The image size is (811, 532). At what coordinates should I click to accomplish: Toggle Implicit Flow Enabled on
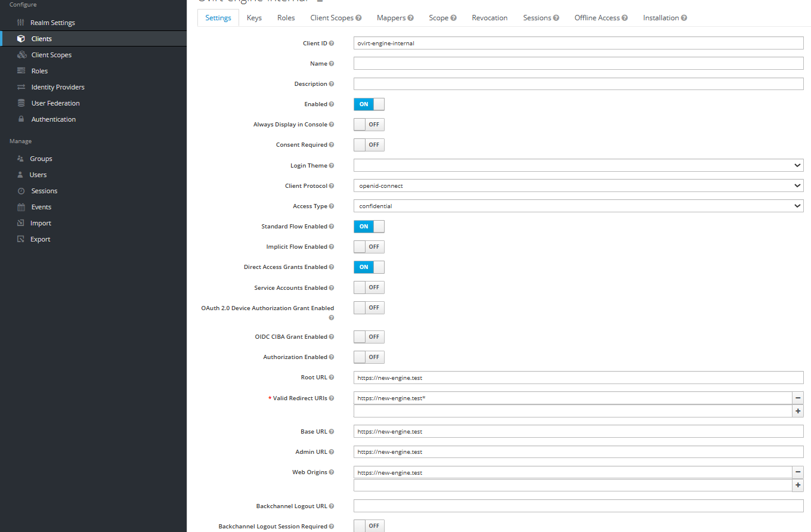(369, 247)
